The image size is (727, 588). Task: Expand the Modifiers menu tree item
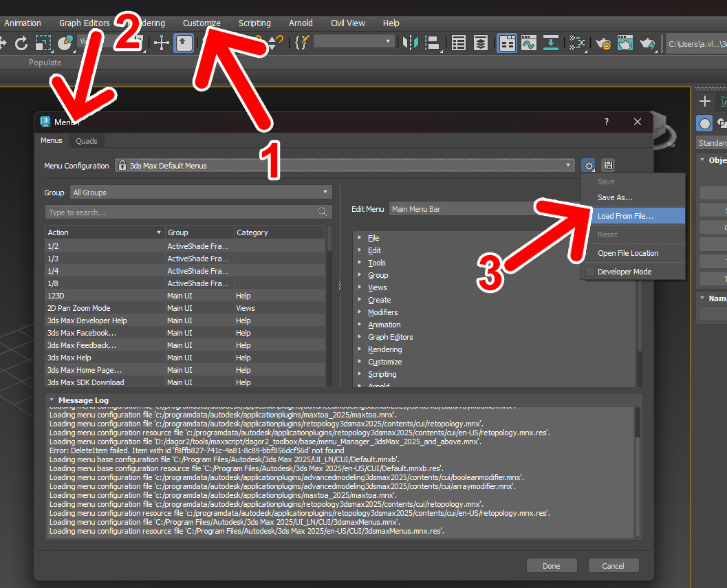(x=360, y=312)
